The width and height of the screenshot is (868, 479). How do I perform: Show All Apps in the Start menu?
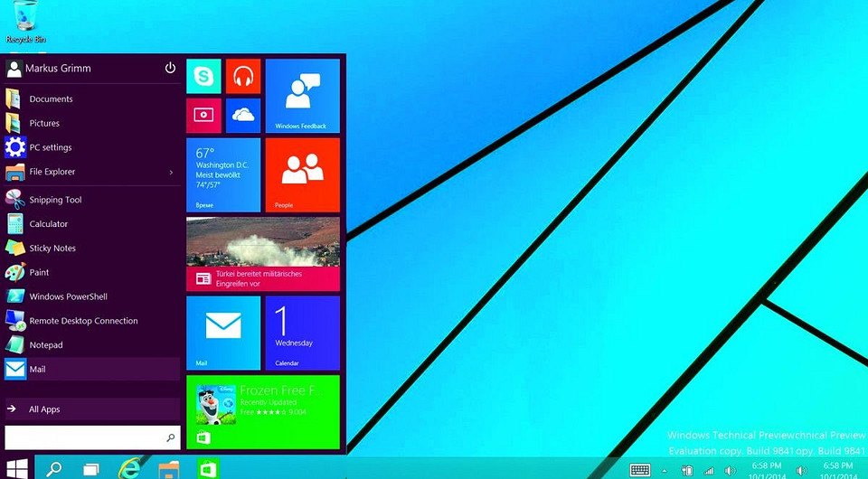[x=92, y=409]
